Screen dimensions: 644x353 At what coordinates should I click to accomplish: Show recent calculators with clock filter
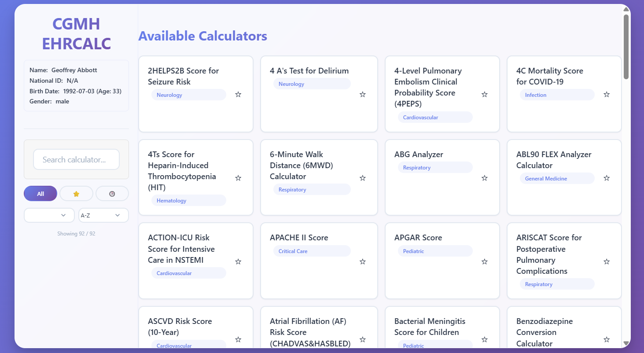[112, 194]
